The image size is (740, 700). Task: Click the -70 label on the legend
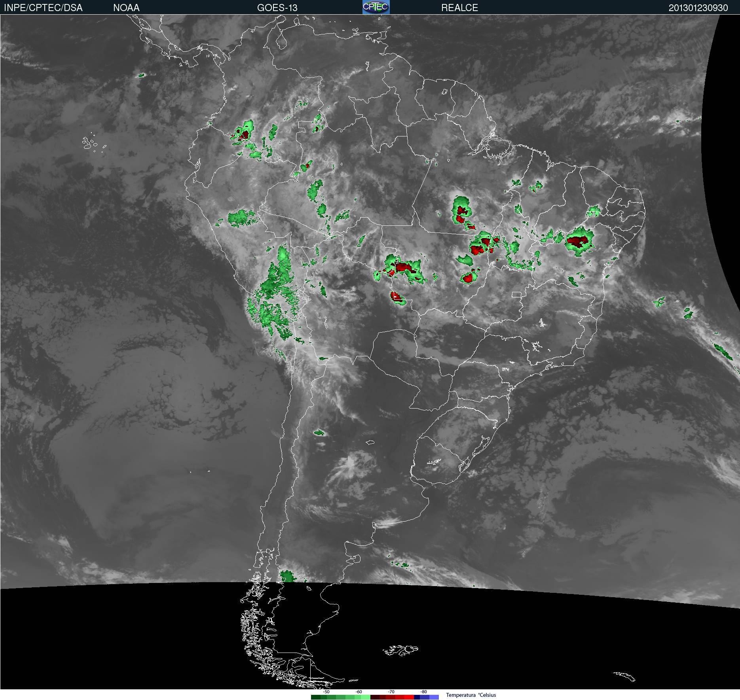click(x=391, y=692)
